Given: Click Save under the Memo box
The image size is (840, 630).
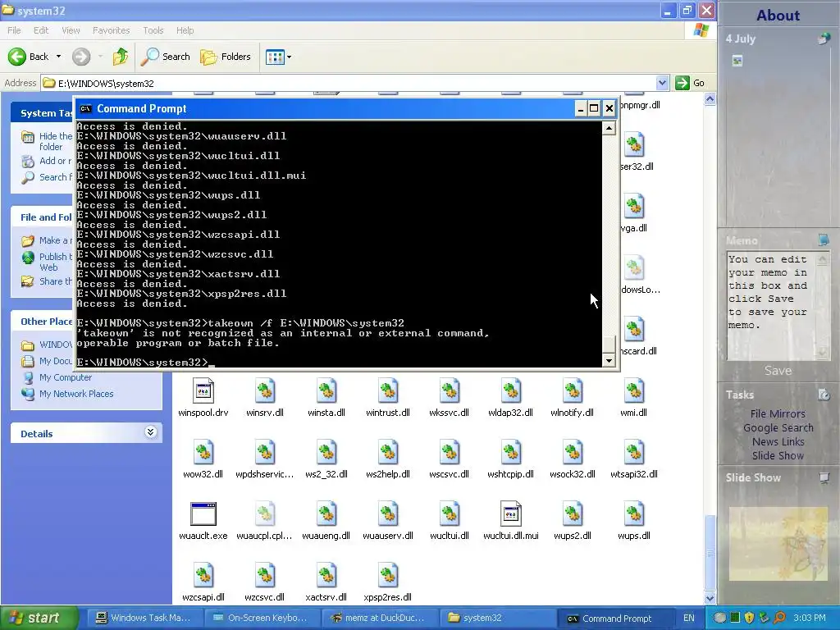Looking at the screenshot, I should point(778,371).
